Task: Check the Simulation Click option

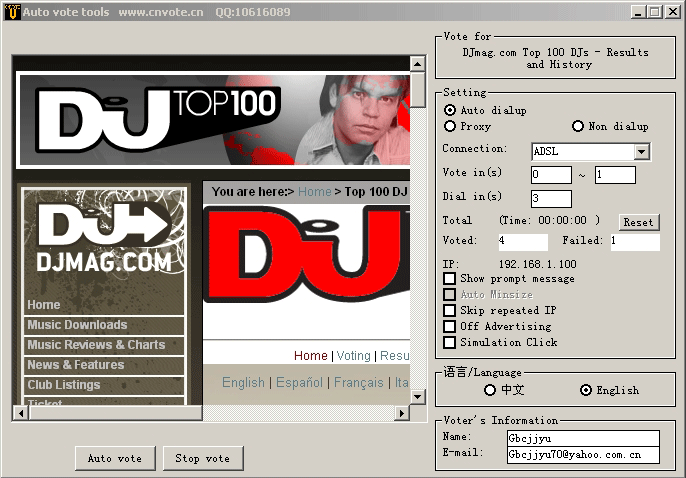Action: tap(450, 343)
